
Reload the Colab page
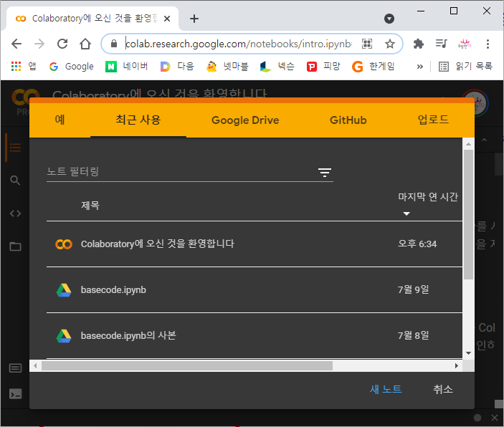tap(62, 44)
